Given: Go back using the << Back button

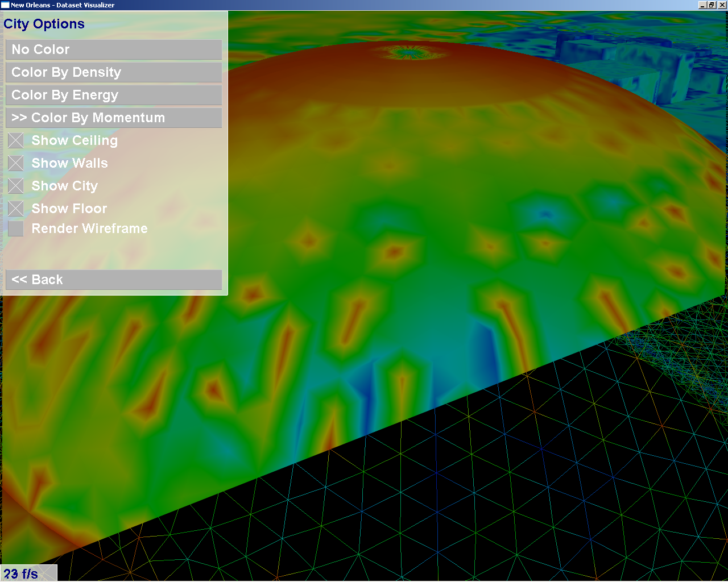Looking at the screenshot, I should pos(114,280).
